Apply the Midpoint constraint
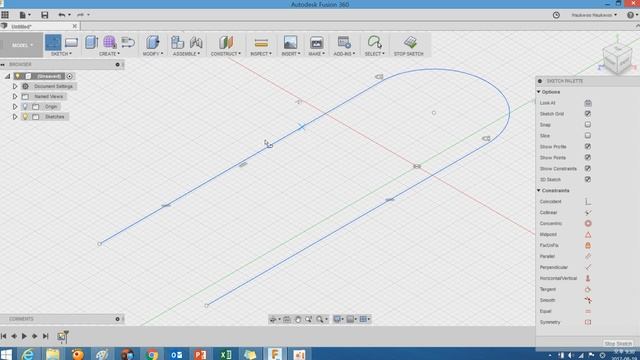Screen dimensions: 640x360 click(x=588, y=235)
